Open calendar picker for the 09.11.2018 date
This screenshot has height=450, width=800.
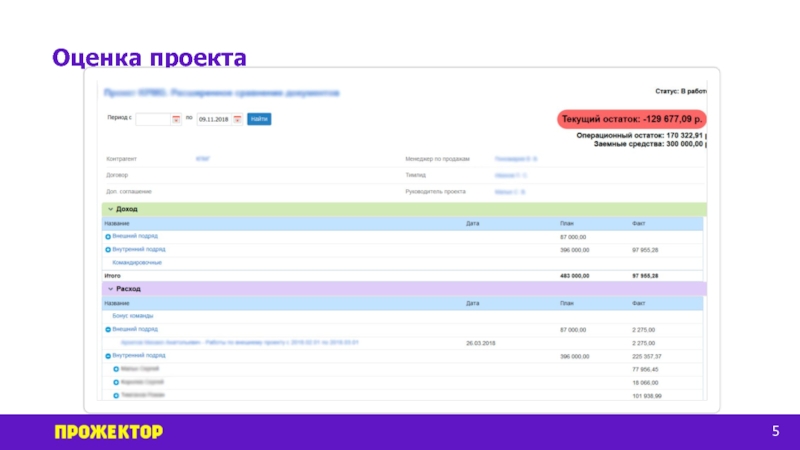[237, 119]
